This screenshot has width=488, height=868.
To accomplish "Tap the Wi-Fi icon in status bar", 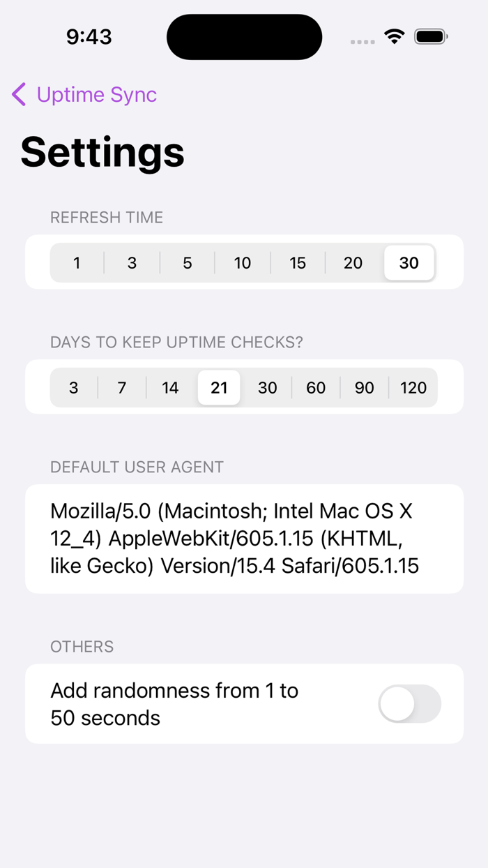I will pos(395,36).
